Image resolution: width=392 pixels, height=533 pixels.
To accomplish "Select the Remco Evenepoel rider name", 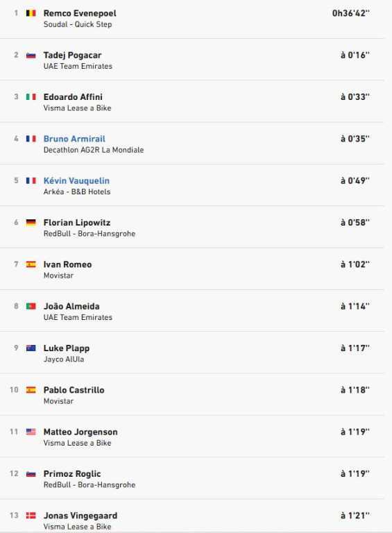I will pyautogui.click(x=80, y=13).
